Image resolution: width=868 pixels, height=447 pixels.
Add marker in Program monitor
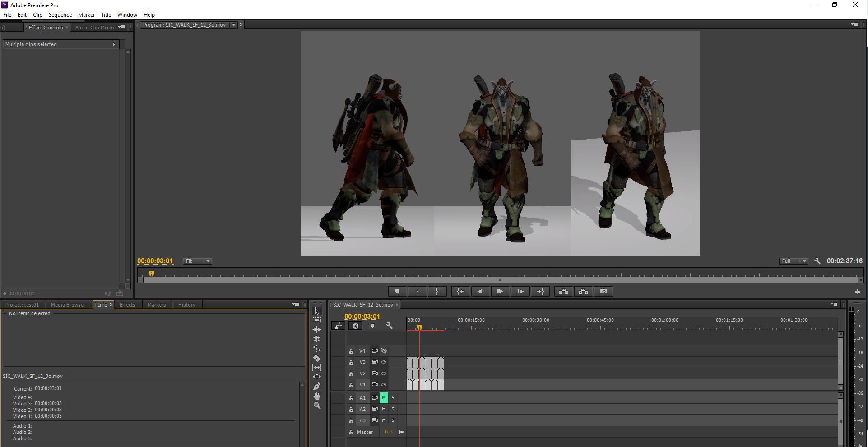[397, 292]
